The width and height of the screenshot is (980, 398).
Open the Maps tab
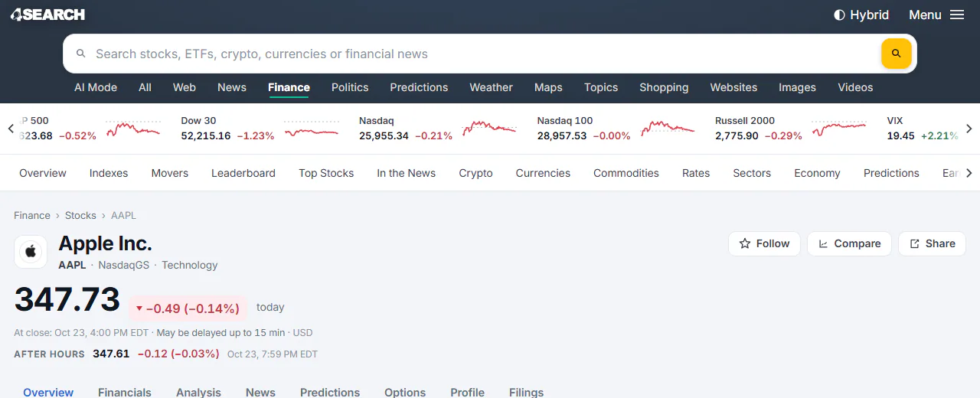click(548, 87)
